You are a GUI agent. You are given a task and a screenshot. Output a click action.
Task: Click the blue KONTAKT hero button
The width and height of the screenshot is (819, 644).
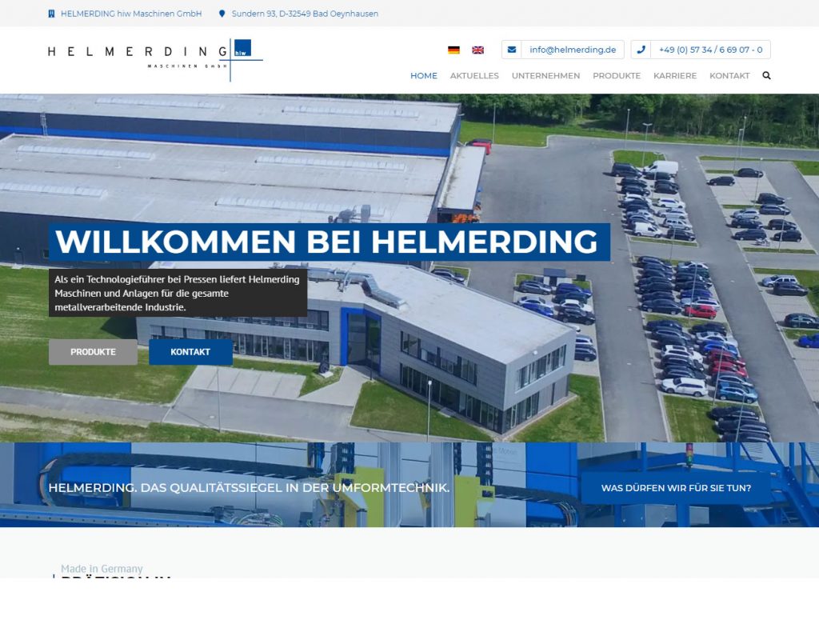(190, 352)
